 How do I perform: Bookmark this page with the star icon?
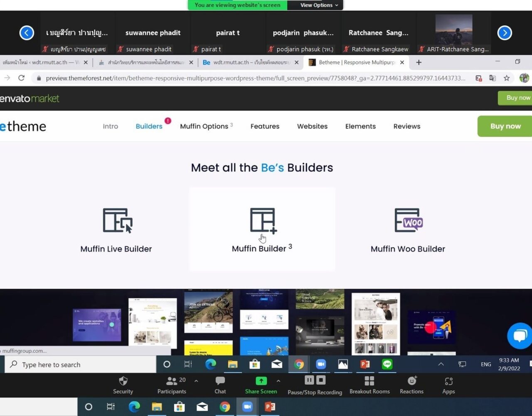(507, 78)
